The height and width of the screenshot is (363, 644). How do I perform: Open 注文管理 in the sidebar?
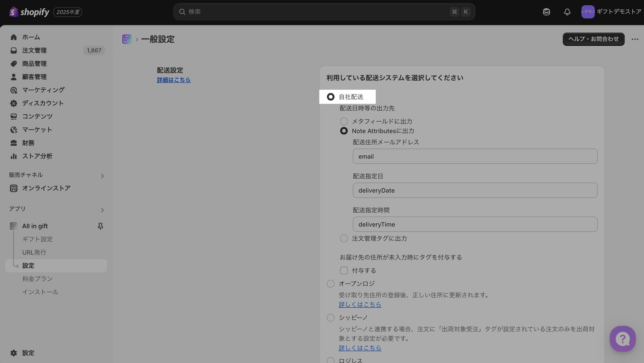point(34,50)
